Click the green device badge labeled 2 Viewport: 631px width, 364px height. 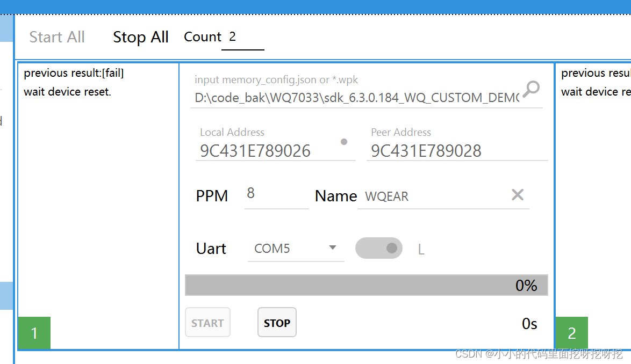pyautogui.click(x=571, y=333)
